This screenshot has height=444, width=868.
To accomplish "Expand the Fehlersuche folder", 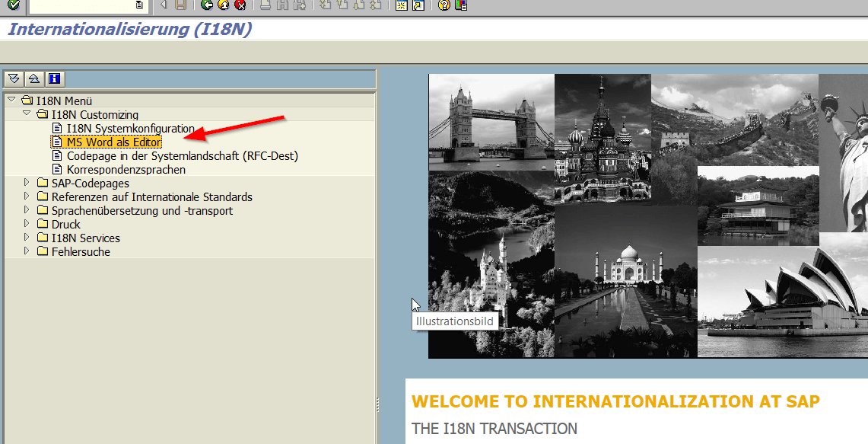I will click(x=26, y=251).
